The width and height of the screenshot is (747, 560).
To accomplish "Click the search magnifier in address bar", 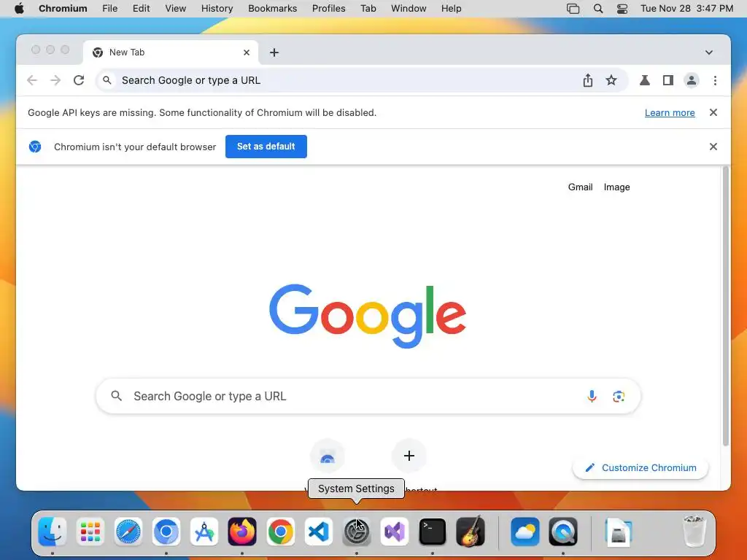I will click(x=107, y=80).
